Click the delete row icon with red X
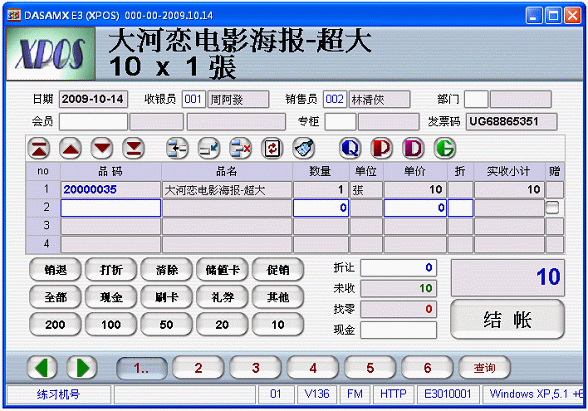 (240, 148)
